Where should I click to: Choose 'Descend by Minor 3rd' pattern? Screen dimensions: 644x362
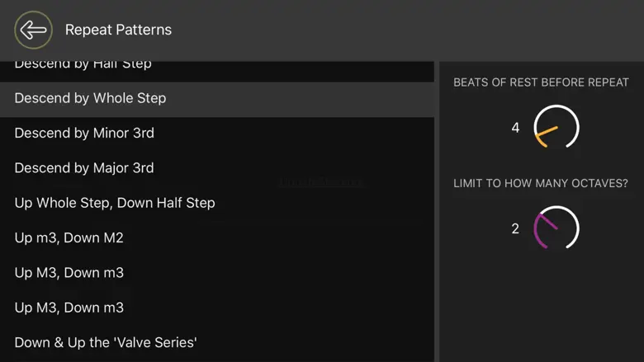[x=84, y=133]
